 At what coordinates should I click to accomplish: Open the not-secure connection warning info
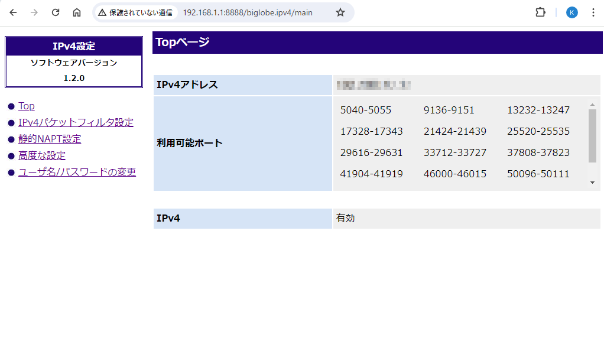coord(135,12)
